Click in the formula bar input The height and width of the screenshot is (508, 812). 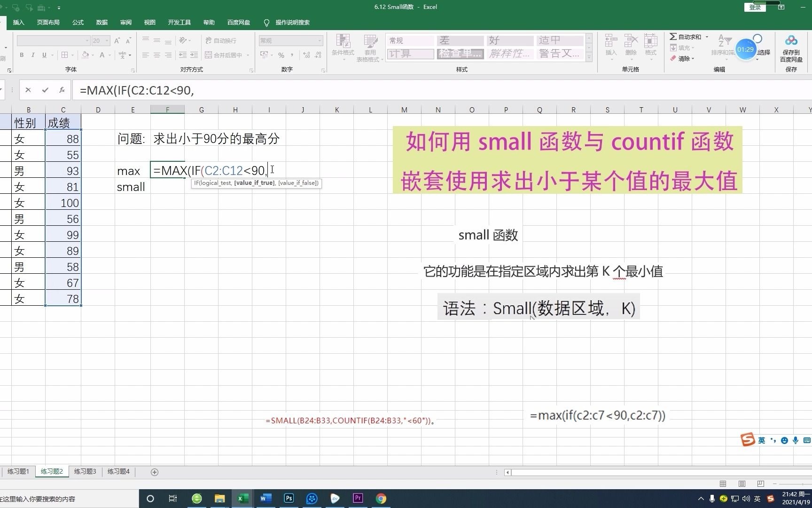pyautogui.click(x=442, y=90)
